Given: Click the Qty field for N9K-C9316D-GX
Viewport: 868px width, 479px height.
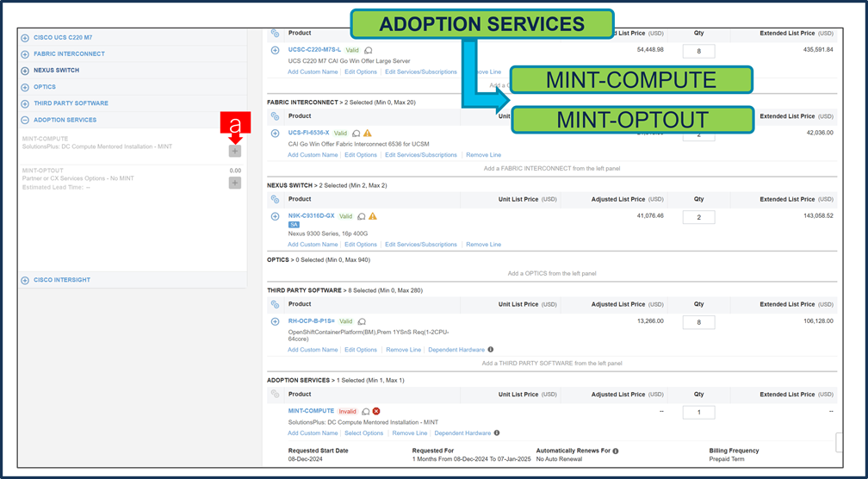Looking at the screenshot, I should pos(698,217).
